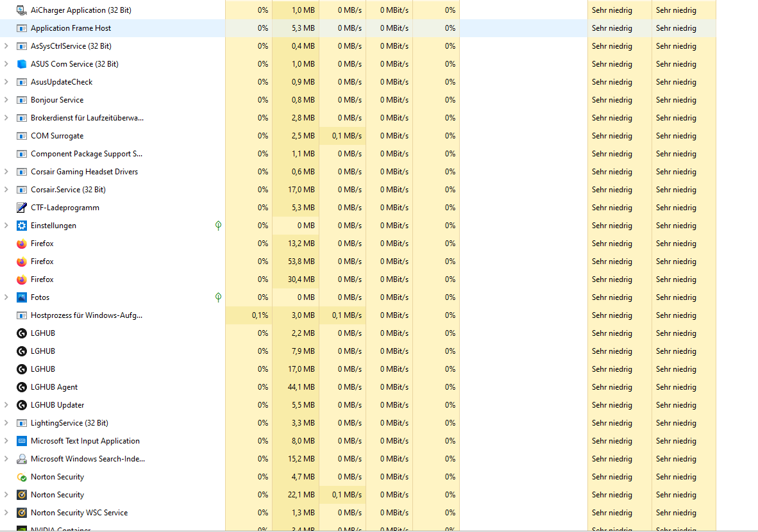Expand the LGHUB Updater row

tap(6, 405)
